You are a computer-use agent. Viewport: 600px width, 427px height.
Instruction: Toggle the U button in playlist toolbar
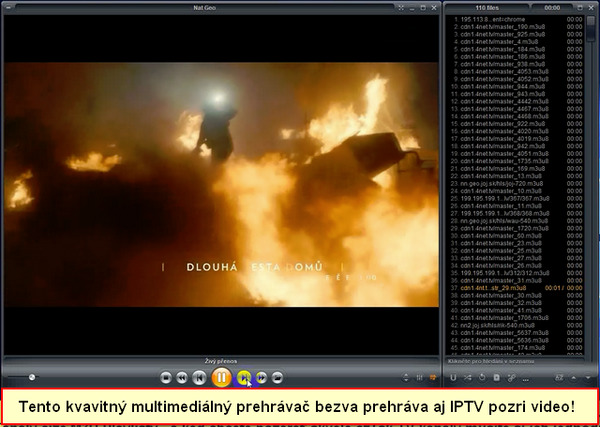tap(453, 377)
